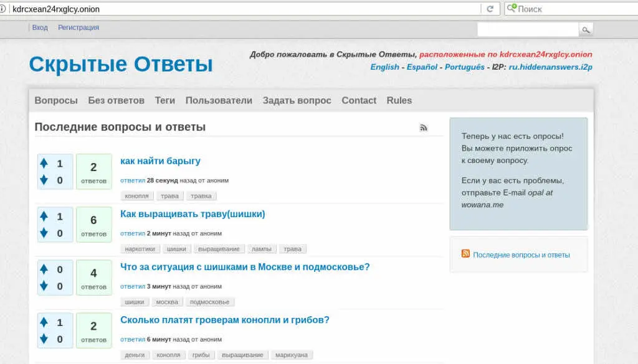Switch the site language to English
This screenshot has width=638, height=364.
[384, 67]
